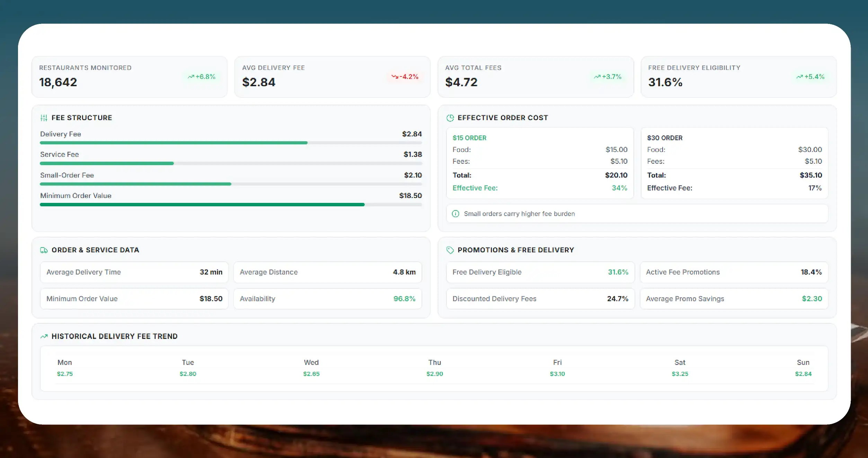Click the Delivery Fee progress bar
Image resolution: width=868 pixels, height=458 pixels.
pos(231,143)
